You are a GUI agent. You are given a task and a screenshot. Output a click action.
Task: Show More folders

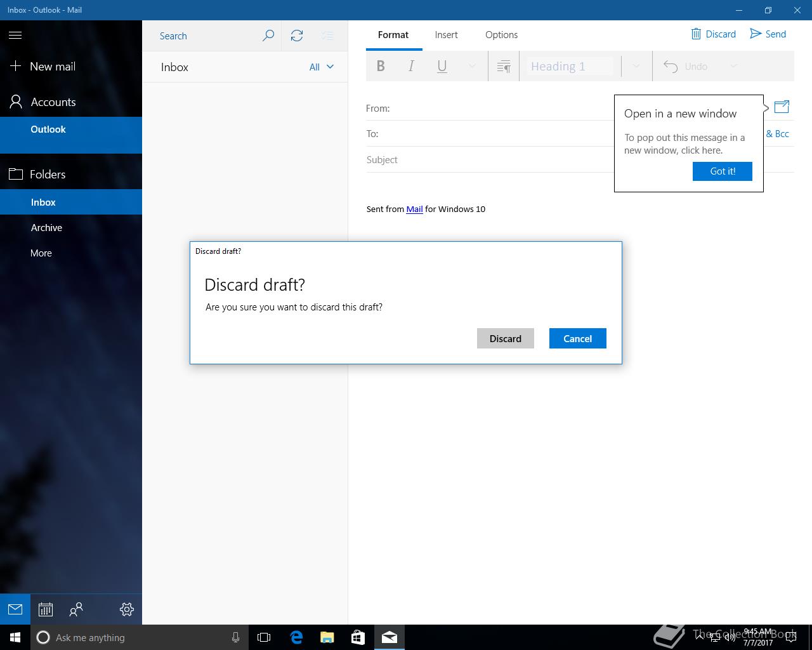71,253
